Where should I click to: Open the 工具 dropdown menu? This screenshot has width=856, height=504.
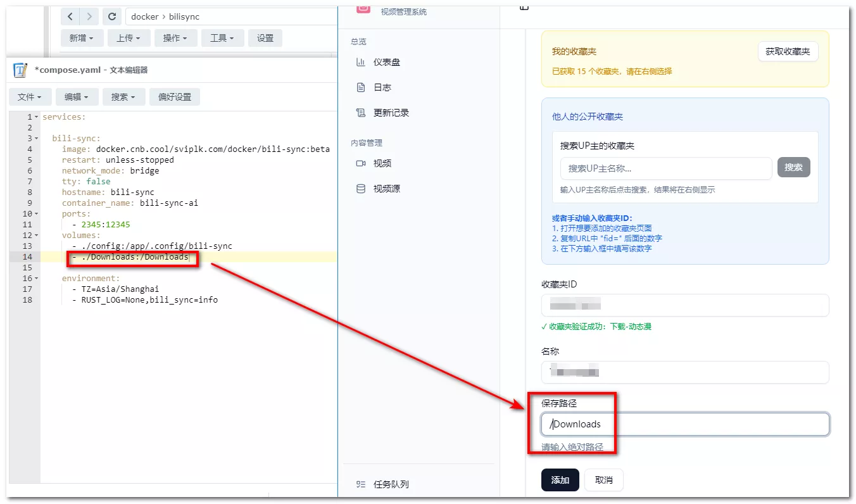(x=222, y=38)
